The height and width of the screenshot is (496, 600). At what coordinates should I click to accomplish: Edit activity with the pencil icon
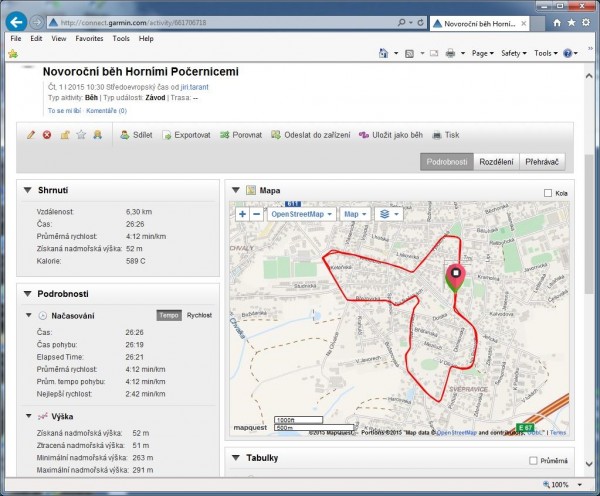[31, 135]
